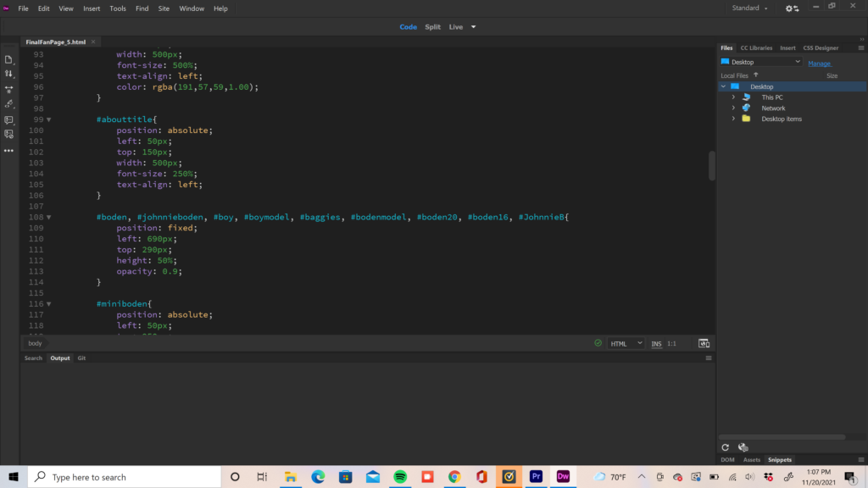Open the Desktop site selector dropdown
The height and width of the screenshot is (488, 868).
[x=760, y=62]
